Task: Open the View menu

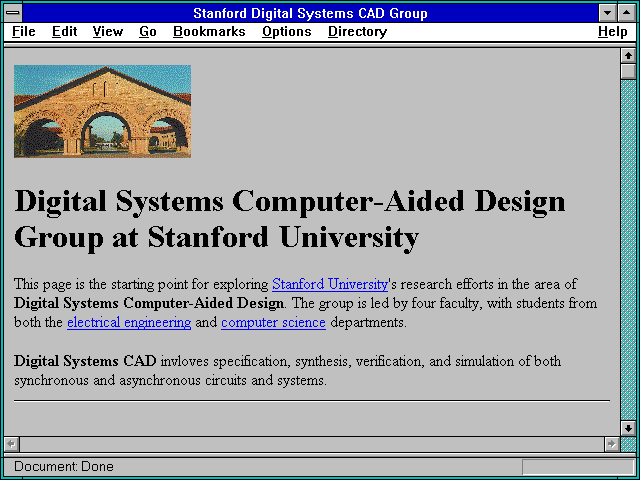Action: tap(108, 32)
